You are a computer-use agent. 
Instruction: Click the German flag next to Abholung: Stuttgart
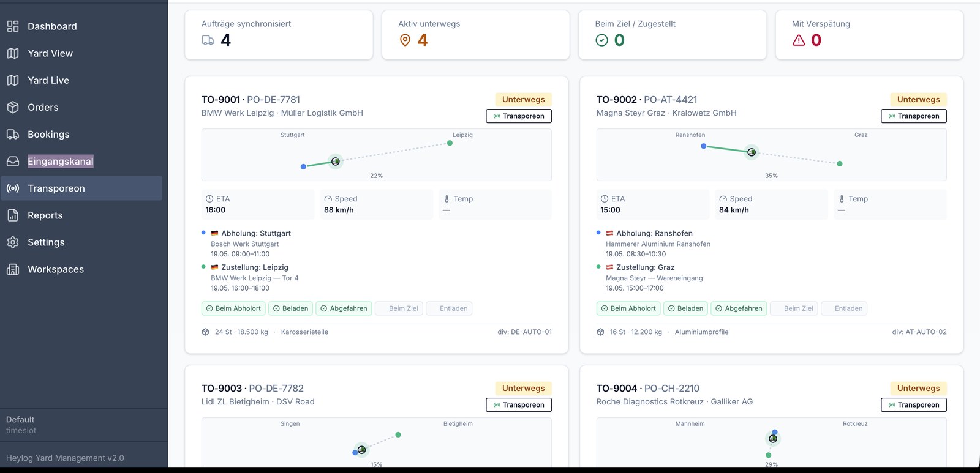tap(215, 233)
